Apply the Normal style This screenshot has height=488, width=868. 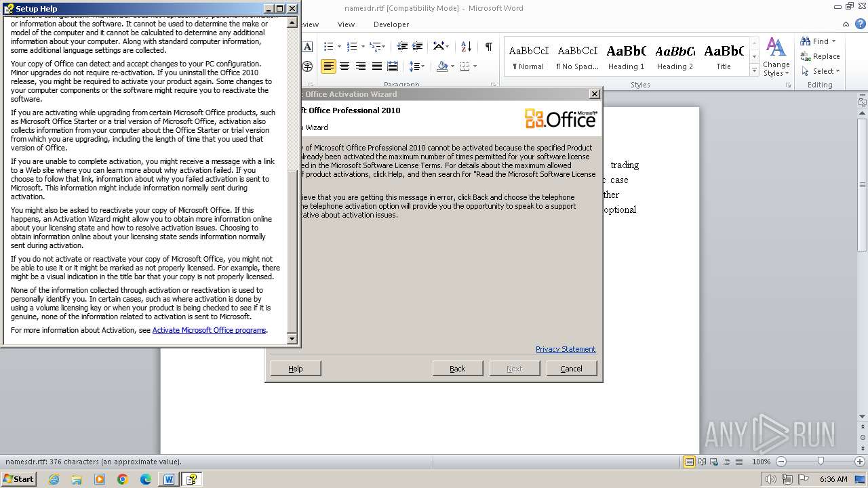528,57
